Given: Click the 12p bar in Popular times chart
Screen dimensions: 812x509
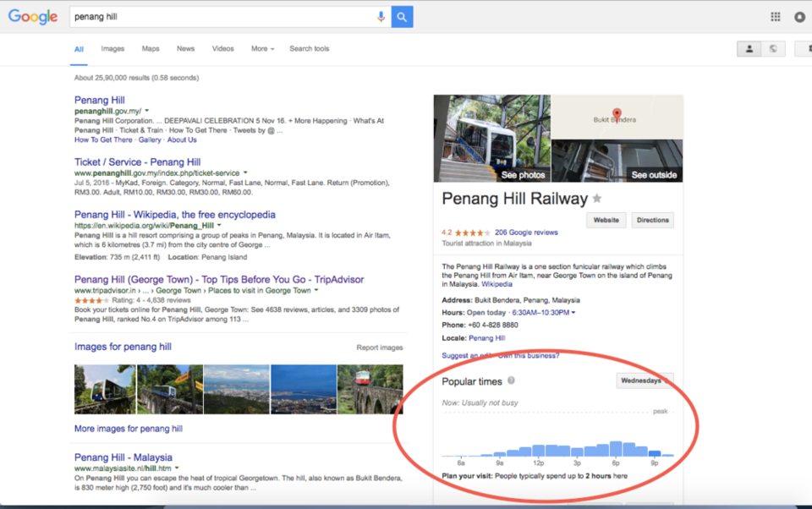Looking at the screenshot, I should [539, 450].
